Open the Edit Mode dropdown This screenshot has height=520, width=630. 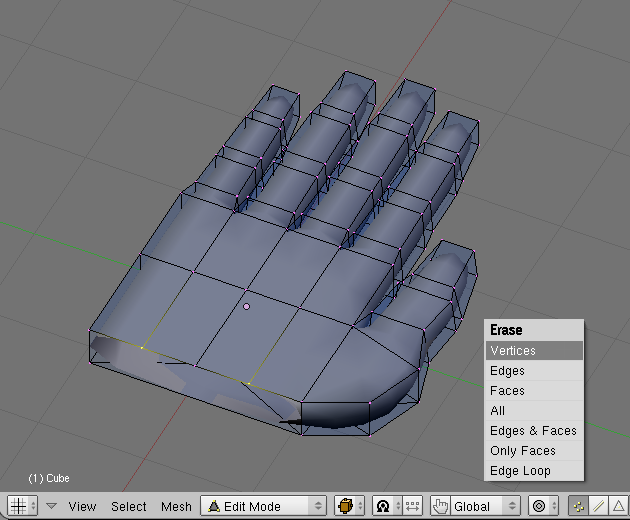tap(265, 506)
